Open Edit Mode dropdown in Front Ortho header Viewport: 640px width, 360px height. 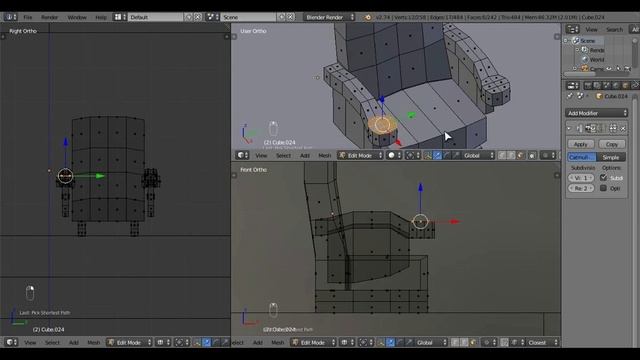[x=313, y=342]
